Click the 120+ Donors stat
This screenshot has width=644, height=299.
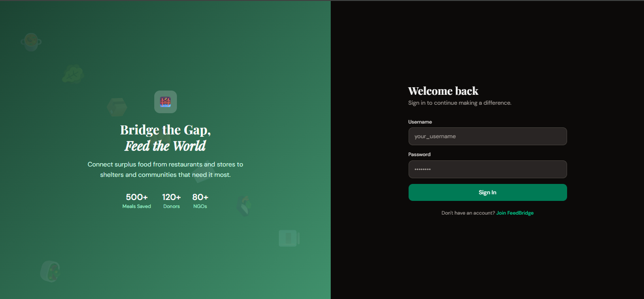click(172, 201)
